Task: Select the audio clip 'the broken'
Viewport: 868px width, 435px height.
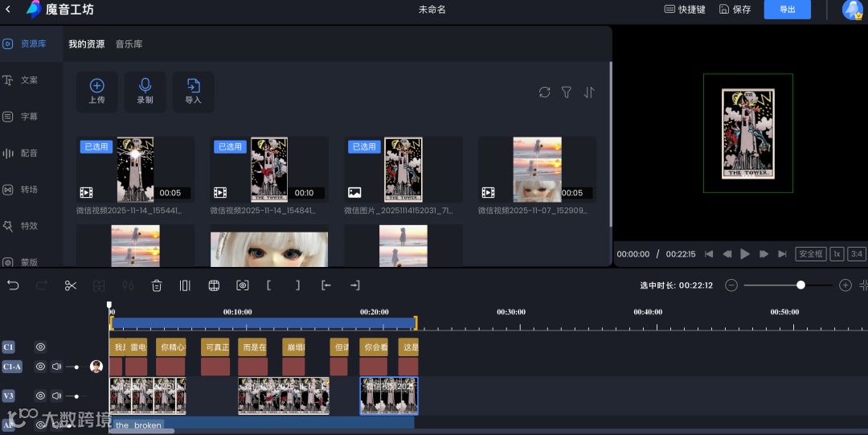Action: pos(262,424)
